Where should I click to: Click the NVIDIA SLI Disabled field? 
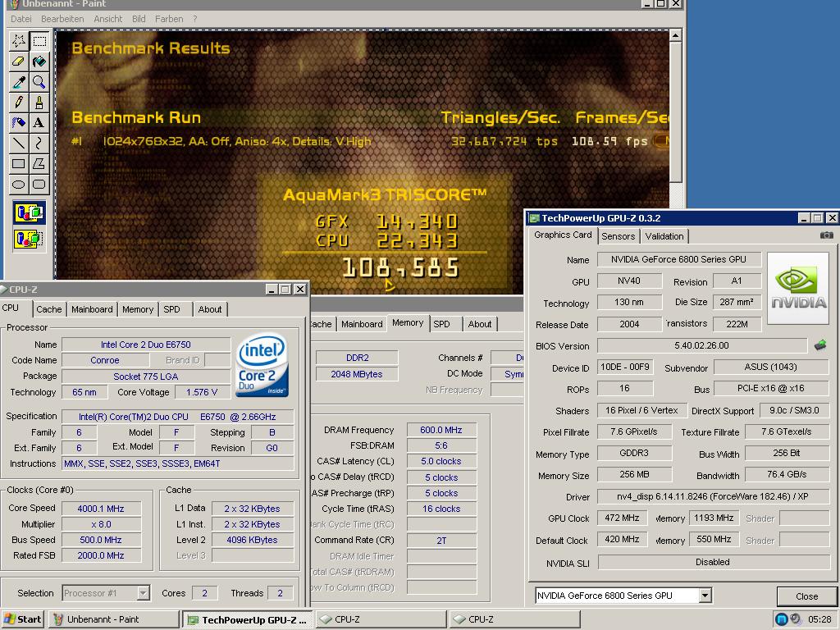click(x=713, y=562)
